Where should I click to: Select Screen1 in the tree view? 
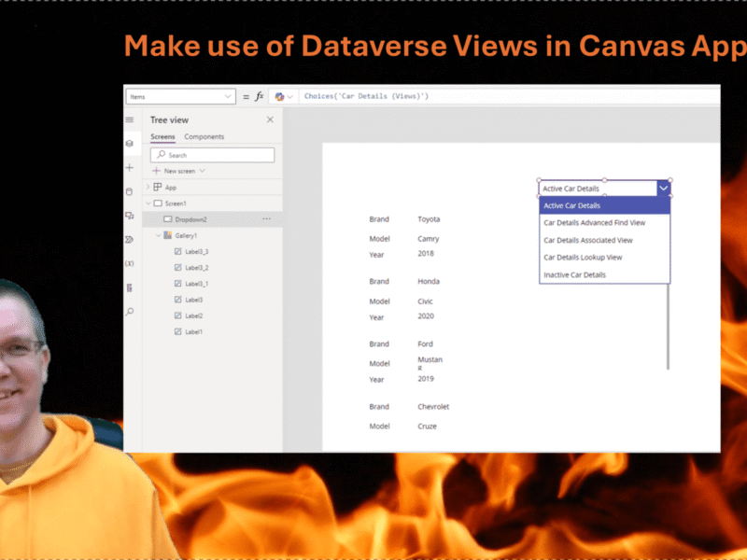pyautogui.click(x=176, y=203)
